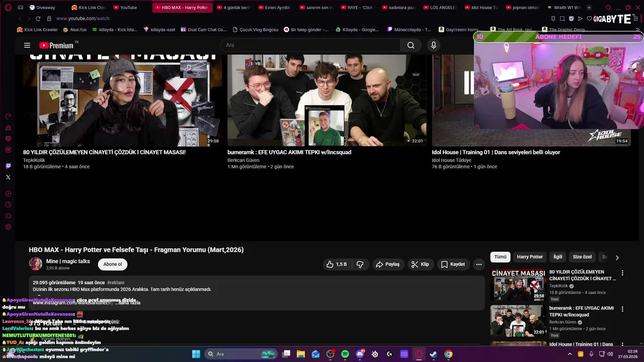Open Steam from the taskbar

(x=433, y=354)
